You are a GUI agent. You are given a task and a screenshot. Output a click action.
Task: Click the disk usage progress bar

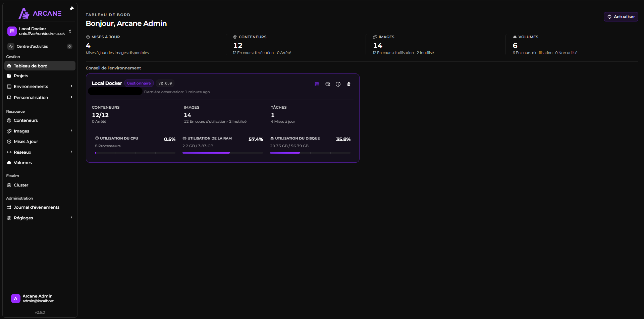(x=310, y=153)
